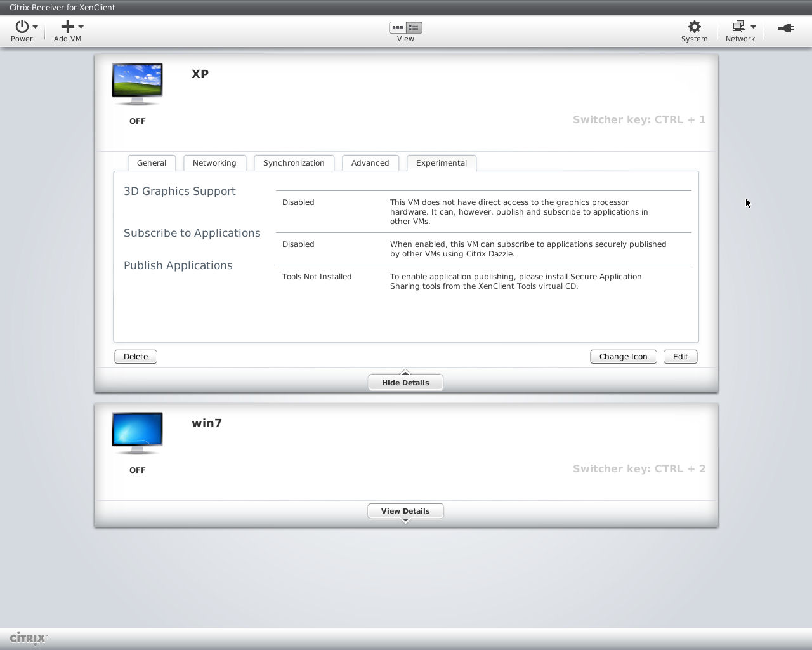
Task: Click the Edit button for XP
Action: point(681,357)
